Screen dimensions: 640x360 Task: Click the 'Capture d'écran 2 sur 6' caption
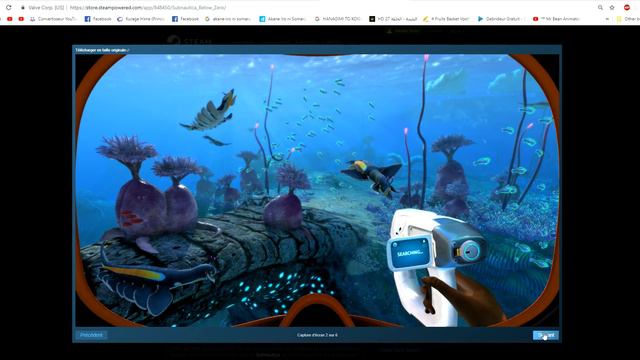tap(317, 335)
